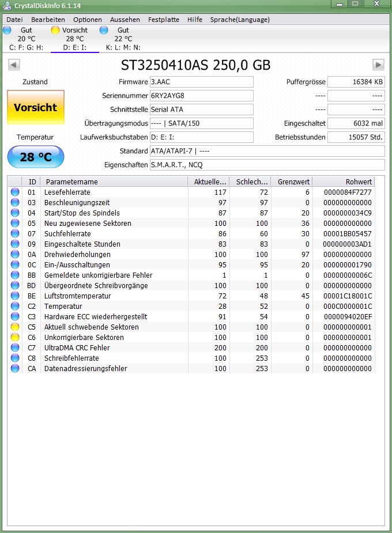Click yellow warning icon for Aktuell schwebende Sektoren
Screen dimensions: 392x533
coord(15,327)
